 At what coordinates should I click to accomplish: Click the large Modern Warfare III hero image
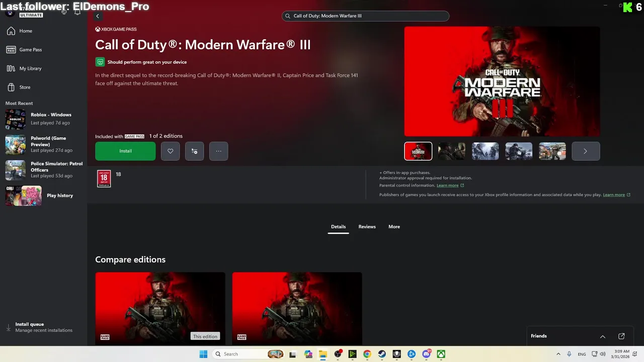point(502,81)
